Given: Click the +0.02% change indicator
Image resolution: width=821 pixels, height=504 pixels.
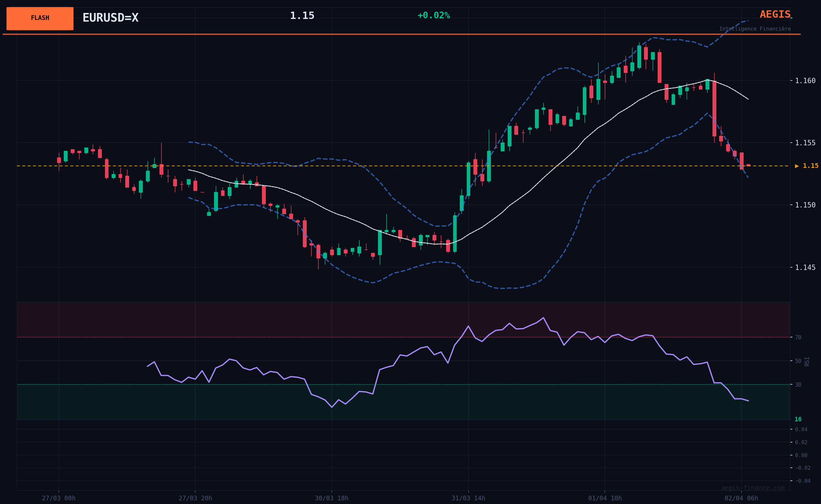Looking at the screenshot, I should [433, 16].
